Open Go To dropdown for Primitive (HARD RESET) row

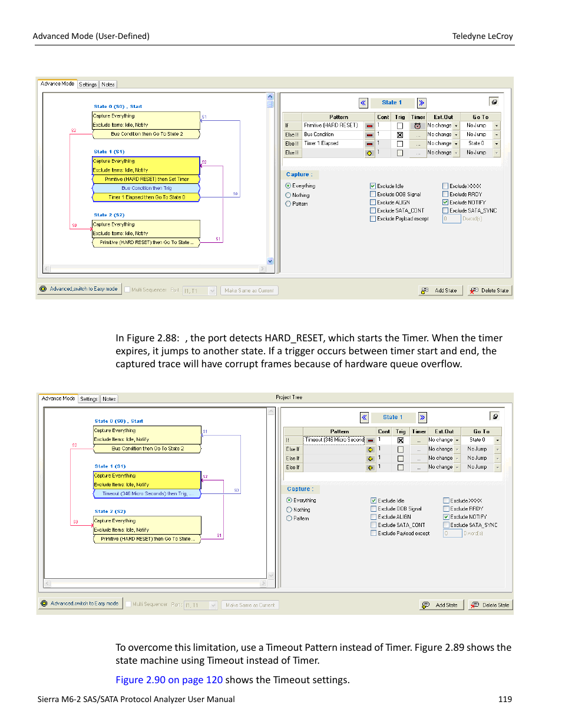click(497, 126)
